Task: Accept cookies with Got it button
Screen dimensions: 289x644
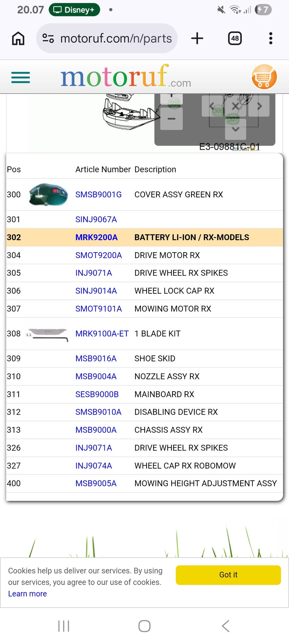Action: coord(228,575)
